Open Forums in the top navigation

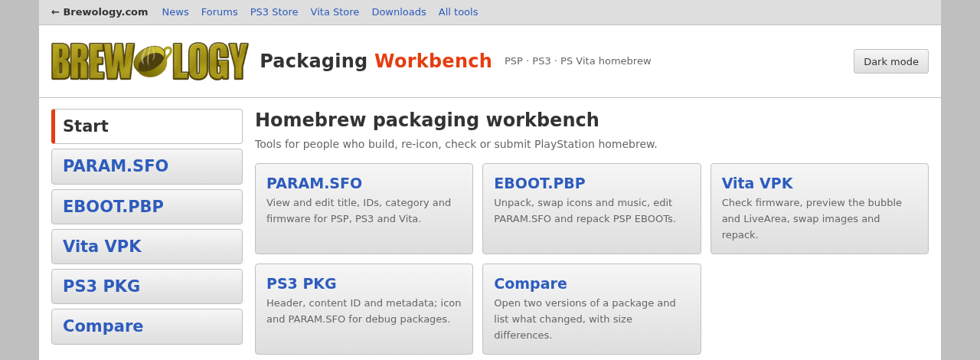[219, 12]
